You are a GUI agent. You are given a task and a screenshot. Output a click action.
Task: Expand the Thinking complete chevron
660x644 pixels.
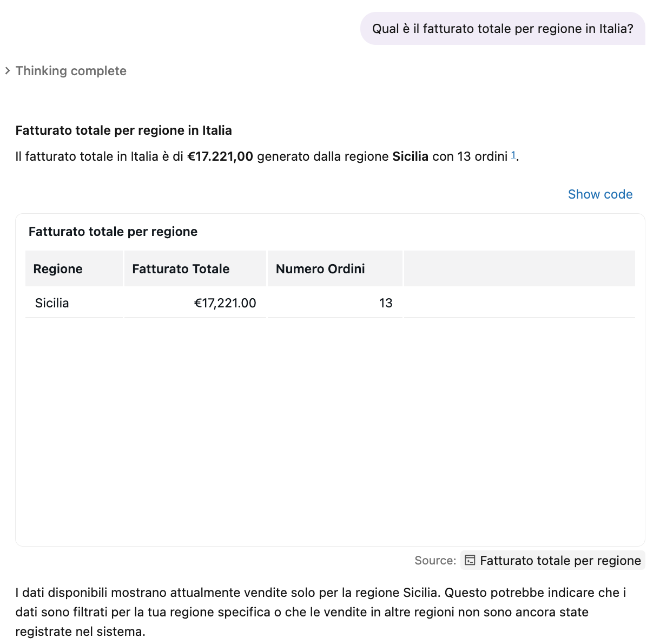point(8,71)
